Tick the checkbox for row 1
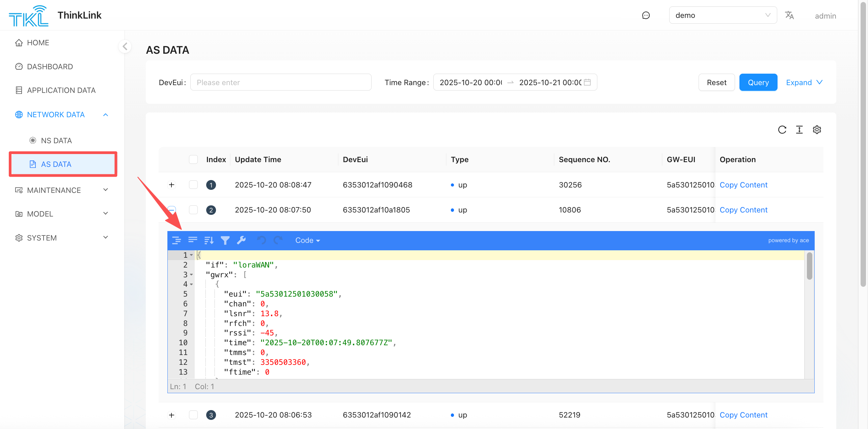Image resolution: width=868 pixels, height=429 pixels. (193, 185)
